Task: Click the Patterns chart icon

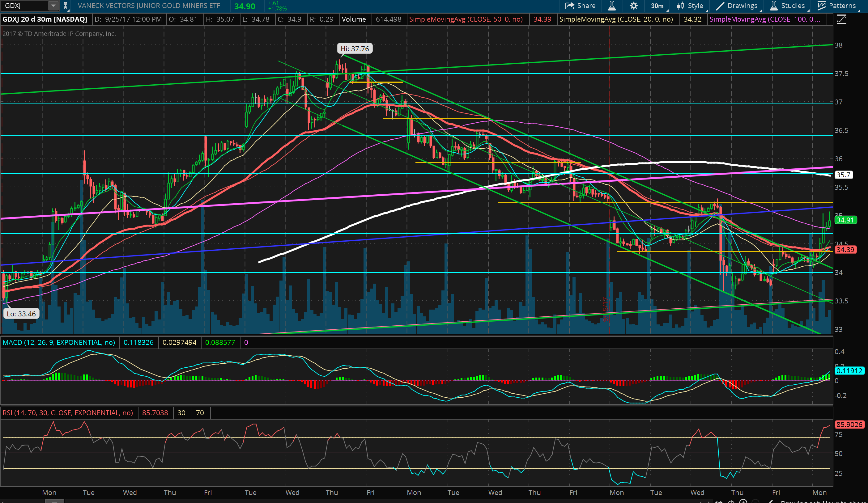Action: pyautogui.click(x=822, y=6)
